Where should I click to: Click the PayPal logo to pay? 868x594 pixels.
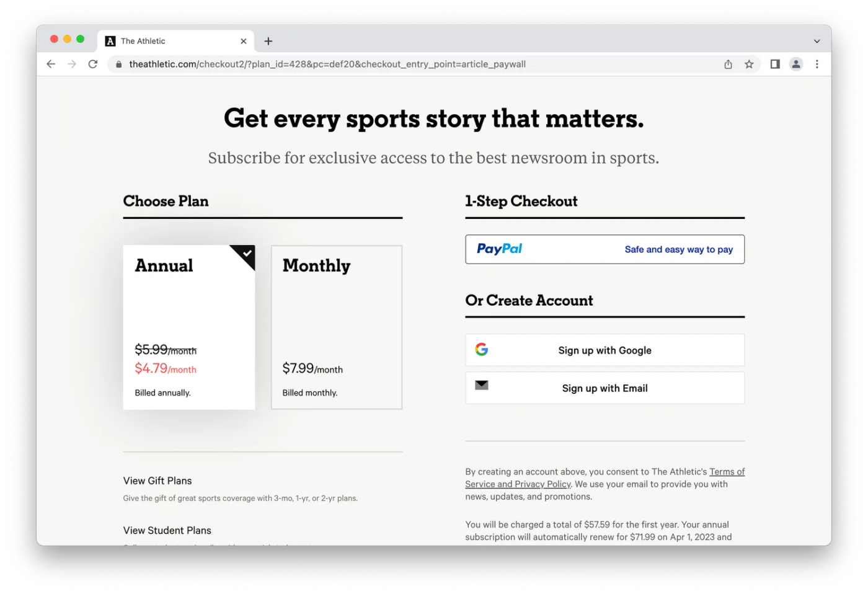498,249
